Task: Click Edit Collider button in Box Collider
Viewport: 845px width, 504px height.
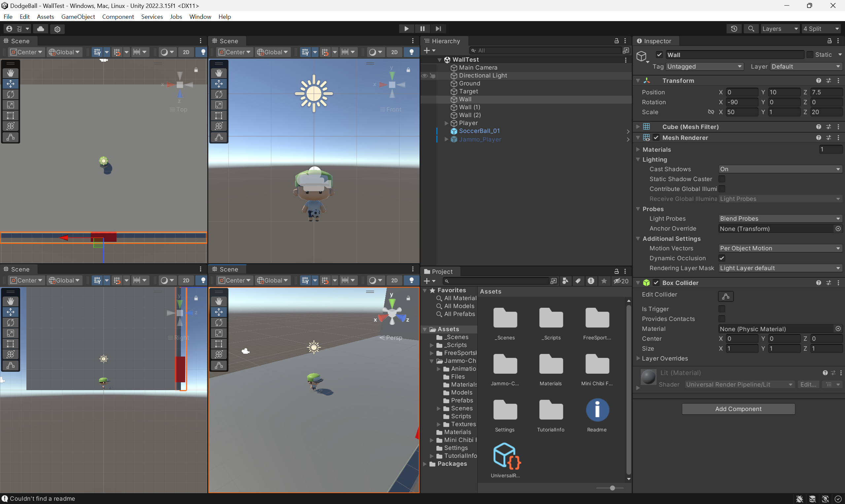Action: 726,296
